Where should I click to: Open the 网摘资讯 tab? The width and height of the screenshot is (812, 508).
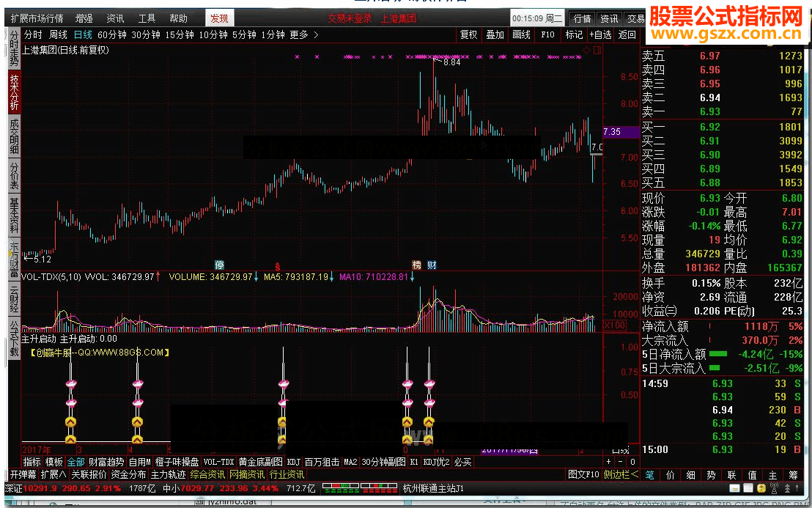coord(247,474)
